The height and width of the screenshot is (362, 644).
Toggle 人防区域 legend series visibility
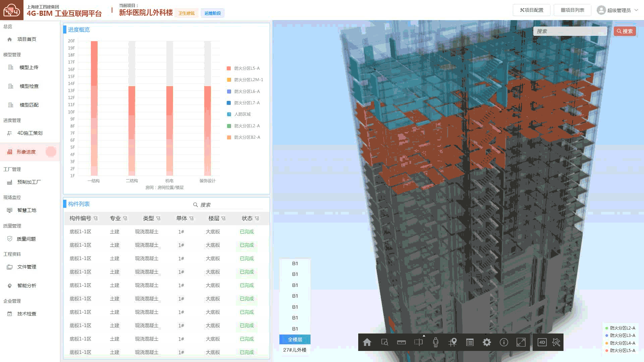click(x=239, y=114)
